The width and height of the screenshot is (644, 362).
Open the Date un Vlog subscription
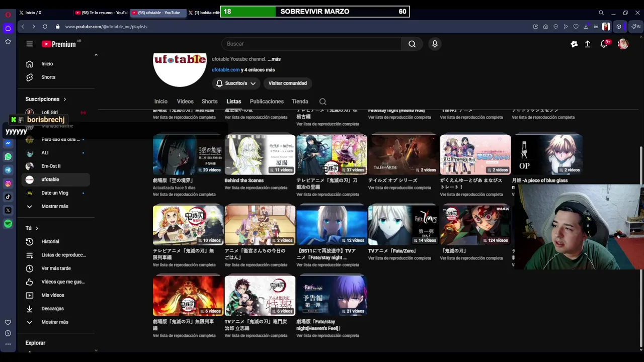[55, 193]
